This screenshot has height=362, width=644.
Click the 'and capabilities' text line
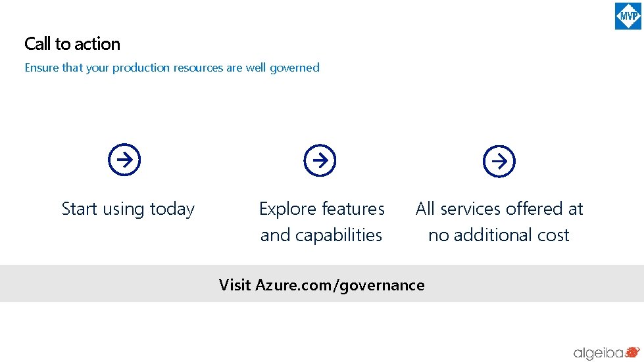point(321,235)
